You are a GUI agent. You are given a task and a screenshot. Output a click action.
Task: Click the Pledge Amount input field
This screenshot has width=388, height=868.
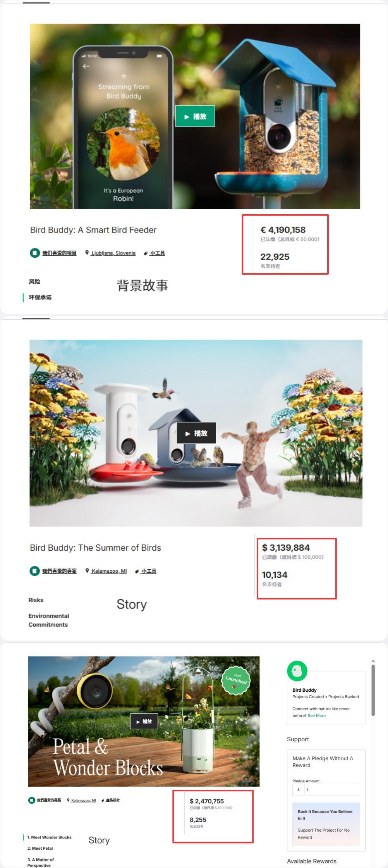pos(332,790)
